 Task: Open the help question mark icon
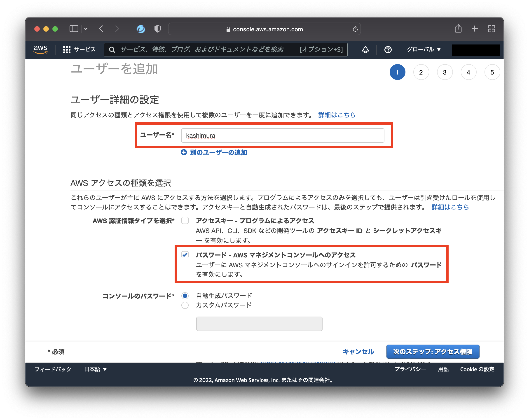click(388, 50)
